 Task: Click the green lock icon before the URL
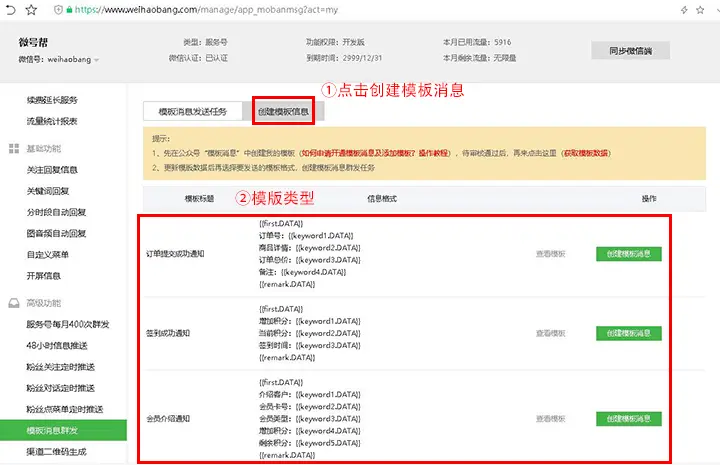click(x=69, y=10)
